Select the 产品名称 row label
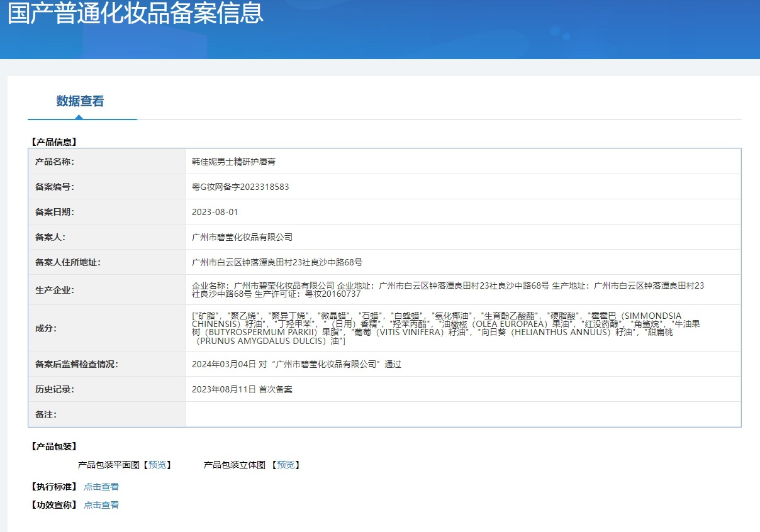 [x=55, y=162]
